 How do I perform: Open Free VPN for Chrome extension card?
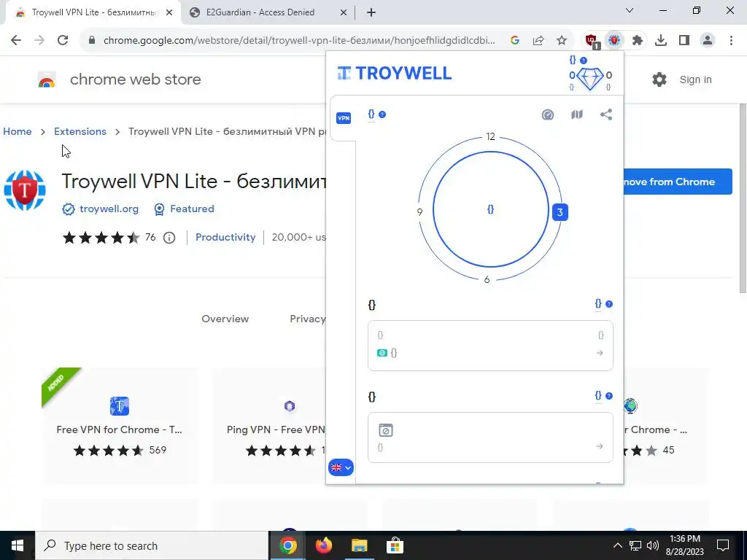119,426
